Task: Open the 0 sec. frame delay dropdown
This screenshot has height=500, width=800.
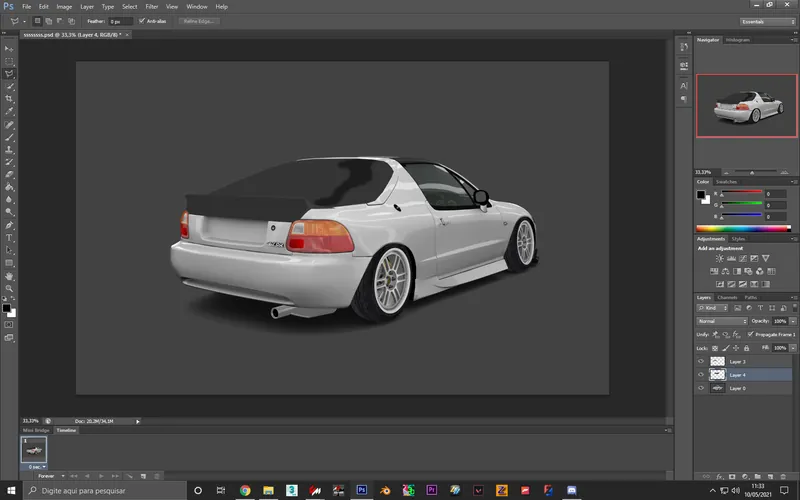Action: [37, 467]
